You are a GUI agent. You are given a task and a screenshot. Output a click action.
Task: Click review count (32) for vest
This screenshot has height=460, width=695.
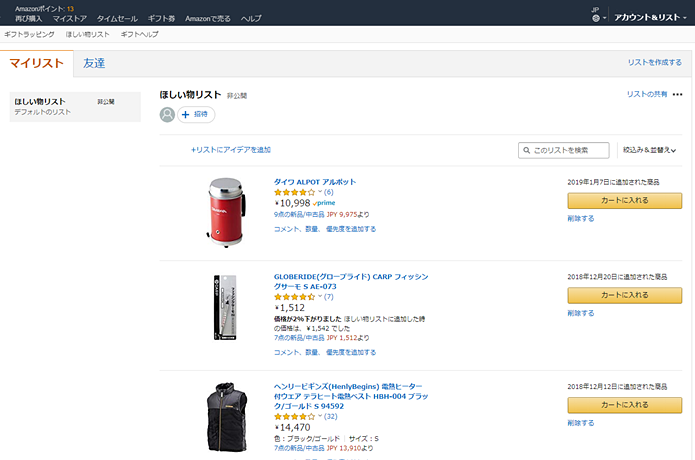coord(331,417)
